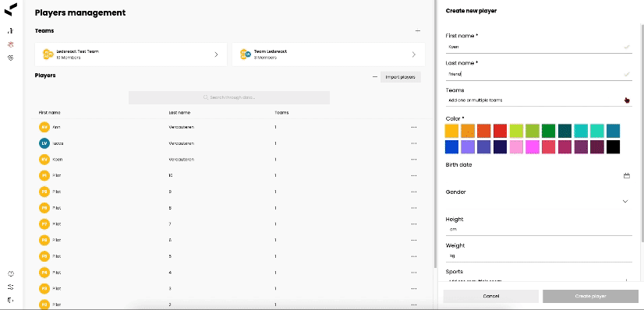The image size is (644, 310).
Task: Open the Teams multi-select dropdown
Action: [x=539, y=100]
